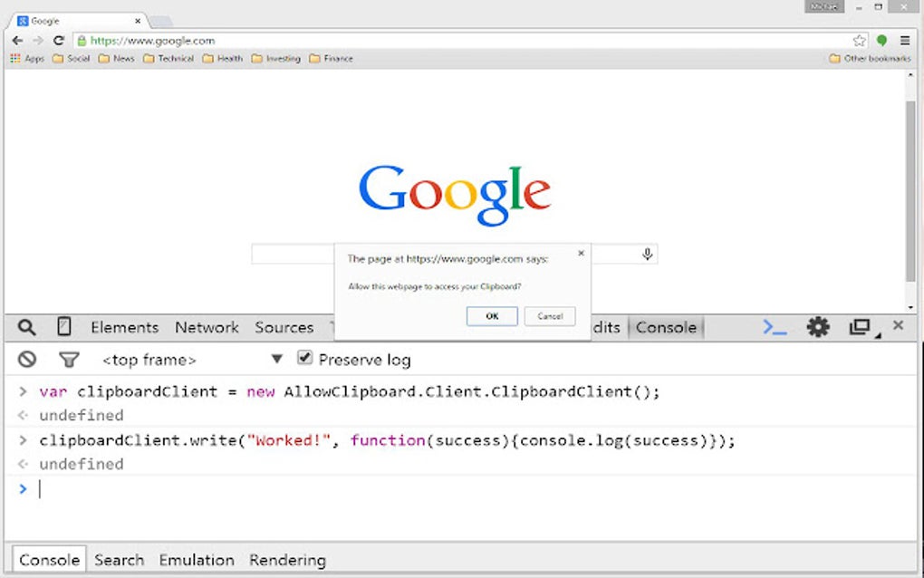The width and height of the screenshot is (924, 578).
Task: Click the console input prompt
Action: coord(41,488)
